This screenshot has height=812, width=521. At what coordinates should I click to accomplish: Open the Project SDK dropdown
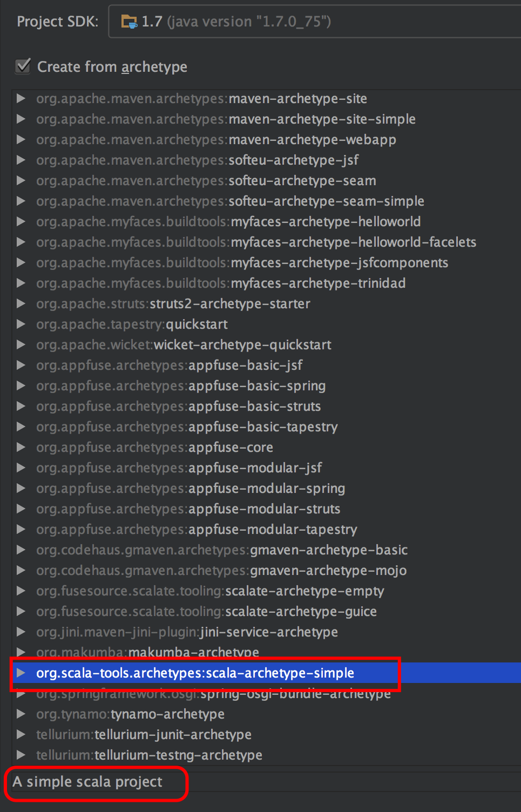tap(315, 22)
